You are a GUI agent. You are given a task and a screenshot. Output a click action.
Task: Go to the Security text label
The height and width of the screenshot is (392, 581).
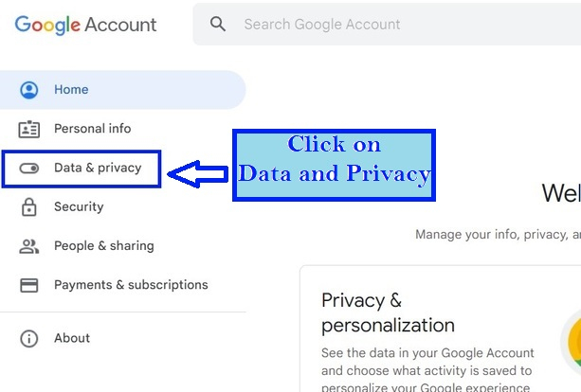(79, 206)
